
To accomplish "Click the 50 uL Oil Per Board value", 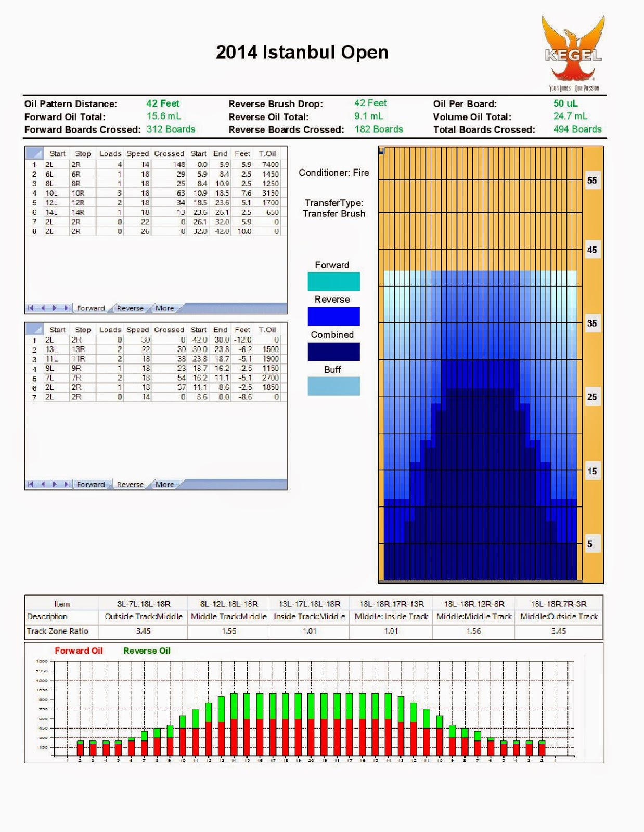I will coord(565,103).
